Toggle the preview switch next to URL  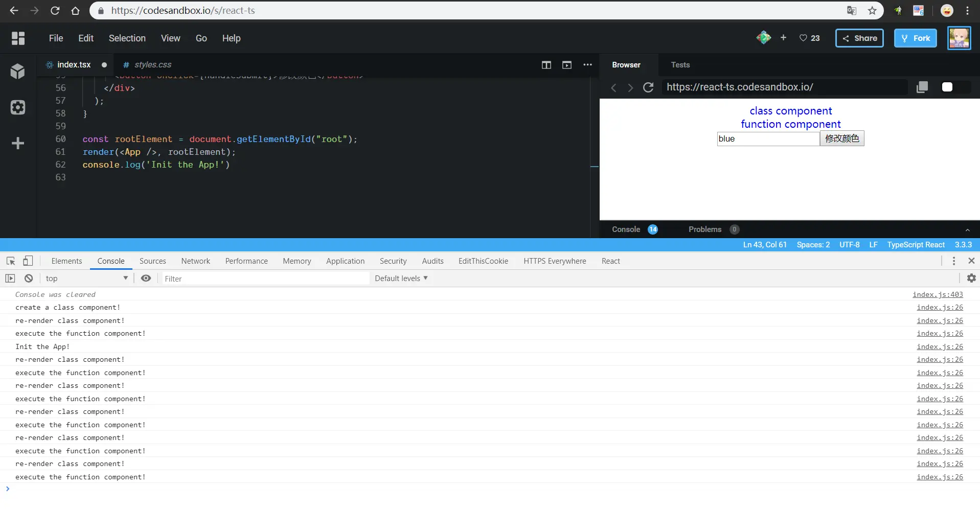click(x=955, y=87)
